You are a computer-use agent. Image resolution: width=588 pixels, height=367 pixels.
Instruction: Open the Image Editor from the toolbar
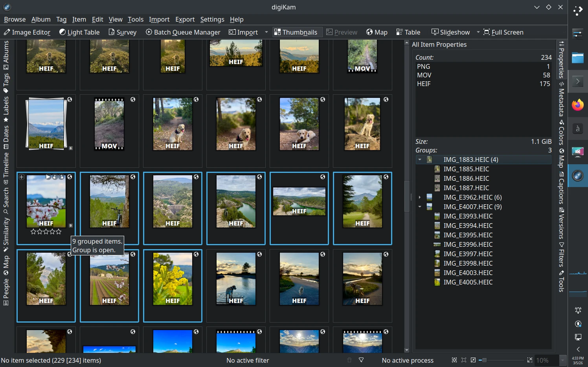pos(27,32)
